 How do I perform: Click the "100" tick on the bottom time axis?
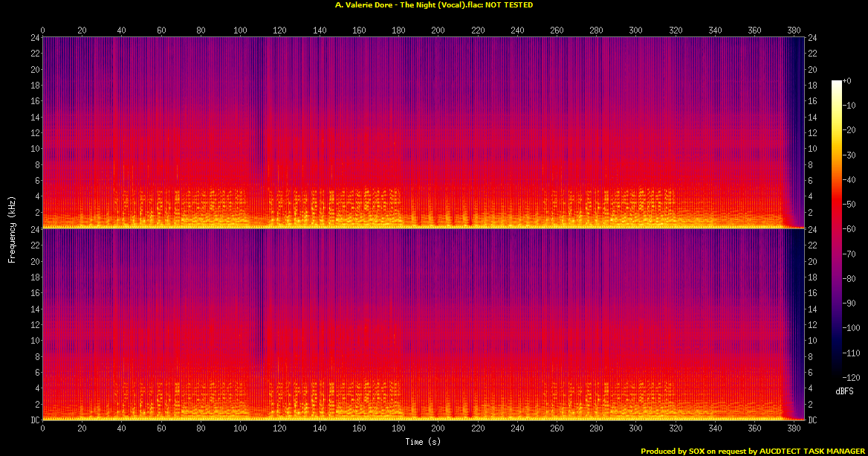click(x=240, y=428)
